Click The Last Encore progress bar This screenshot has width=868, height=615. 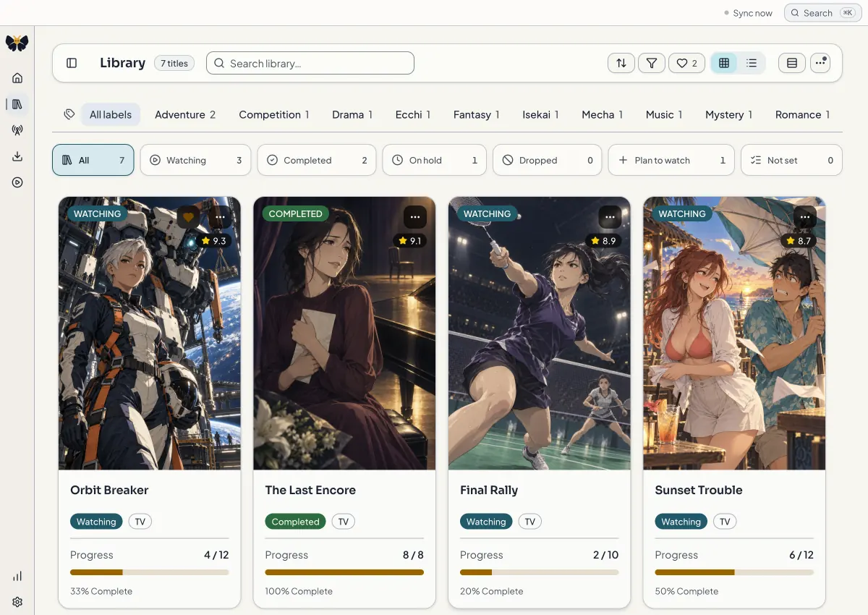coord(344,572)
